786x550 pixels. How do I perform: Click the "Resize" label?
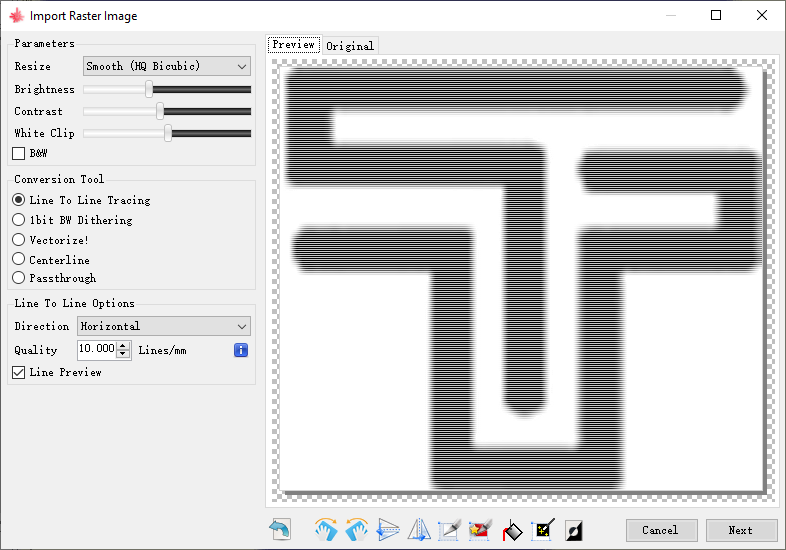pyautogui.click(x=32, y=66)
